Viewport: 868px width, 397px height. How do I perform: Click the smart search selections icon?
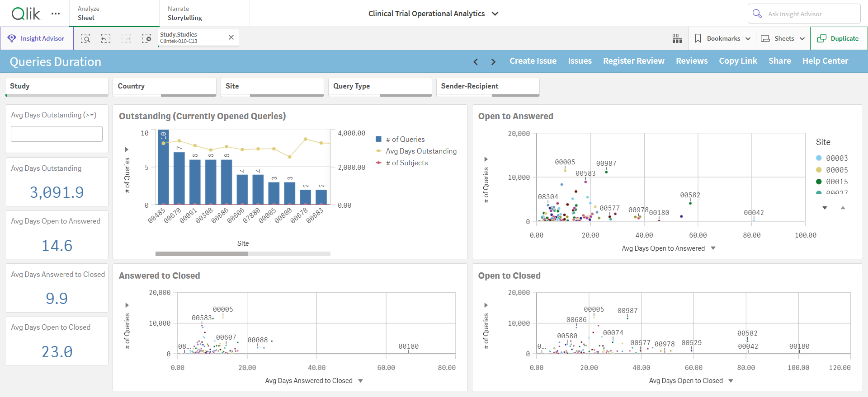click(x=85, y=39)
